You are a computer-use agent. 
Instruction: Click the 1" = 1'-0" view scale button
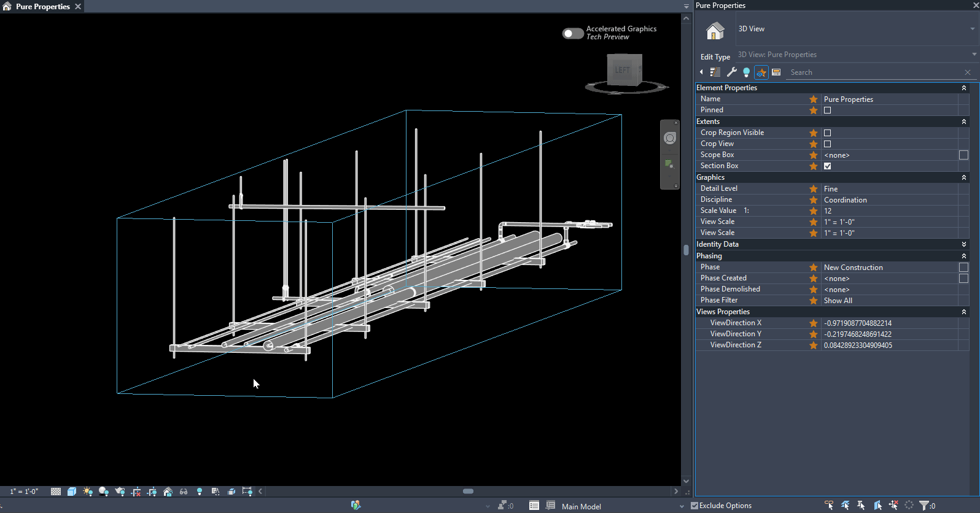(24, 492)
